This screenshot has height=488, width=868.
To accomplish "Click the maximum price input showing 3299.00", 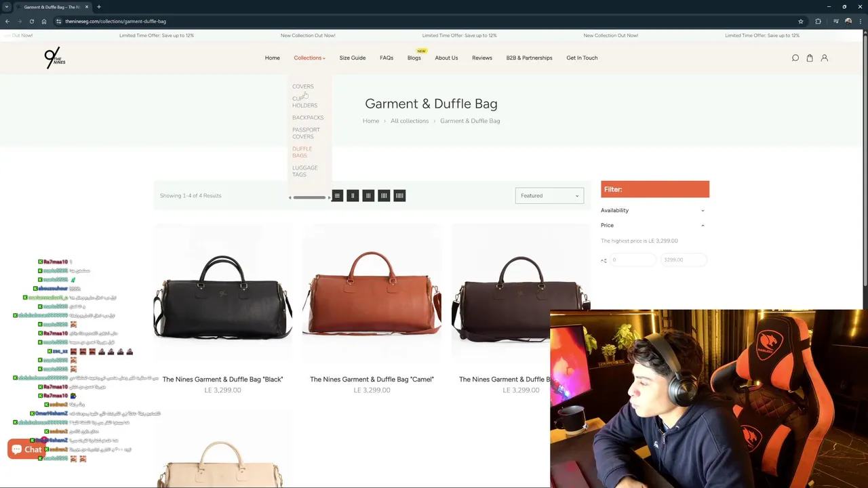I will [x=684, y=260].
